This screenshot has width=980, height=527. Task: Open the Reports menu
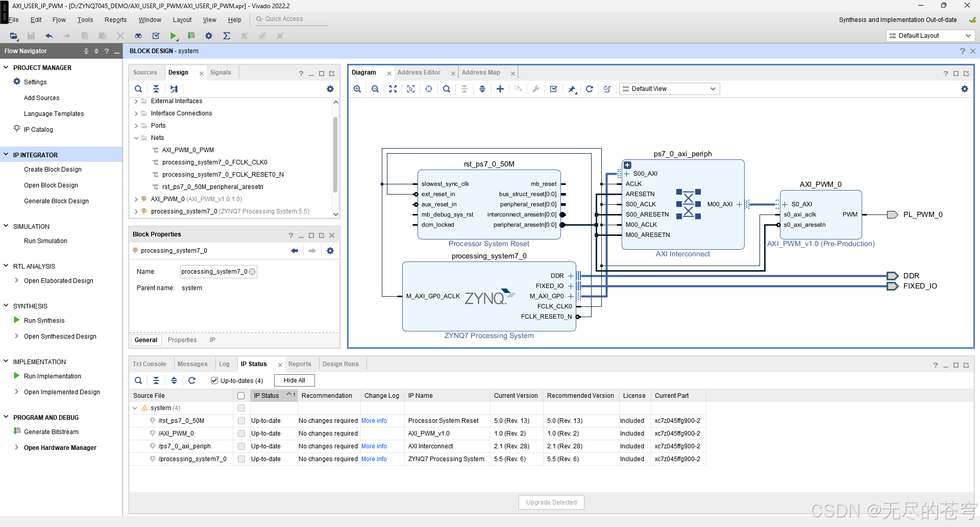[115, 20]
